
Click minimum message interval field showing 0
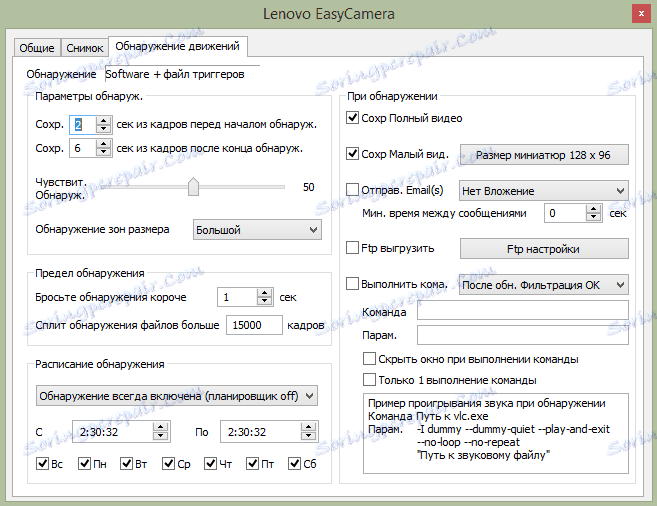565,213
